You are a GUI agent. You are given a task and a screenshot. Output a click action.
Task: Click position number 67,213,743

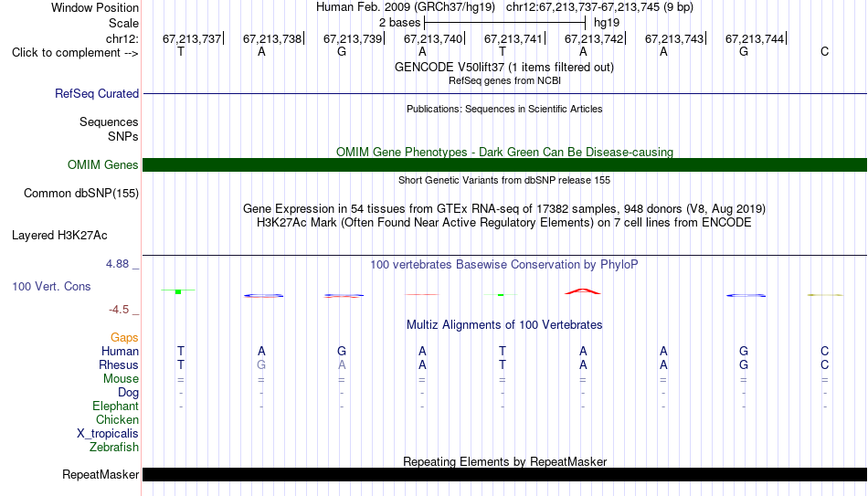(674, 38)
